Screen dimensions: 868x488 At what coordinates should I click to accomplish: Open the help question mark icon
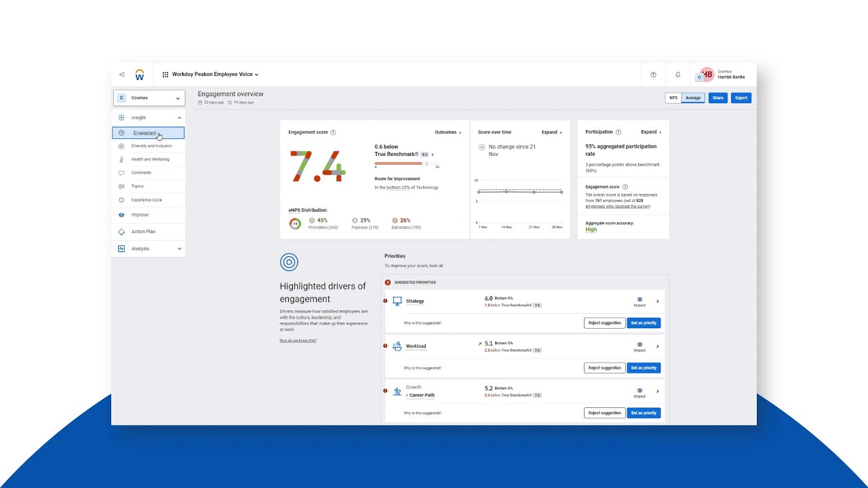653,75
